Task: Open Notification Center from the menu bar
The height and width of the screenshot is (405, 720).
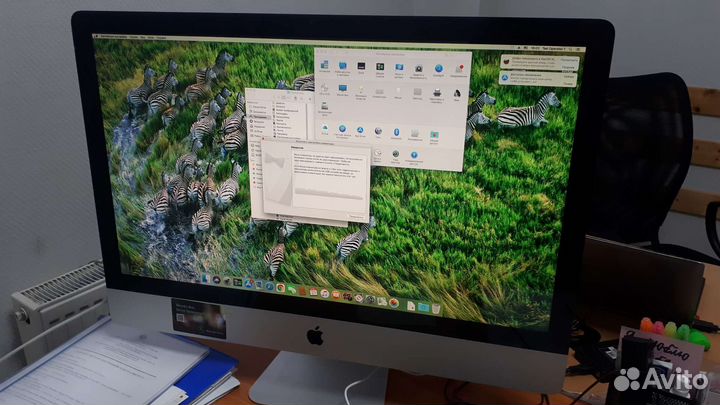Action: tap(578, 49)
